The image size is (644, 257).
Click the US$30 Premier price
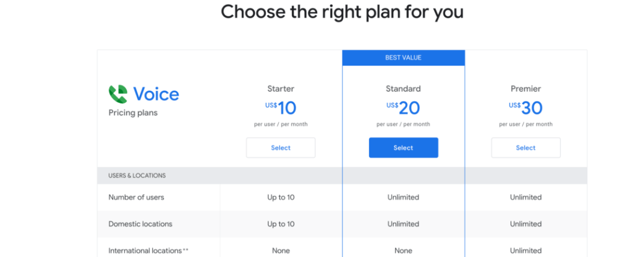click(x=526, y=108)
